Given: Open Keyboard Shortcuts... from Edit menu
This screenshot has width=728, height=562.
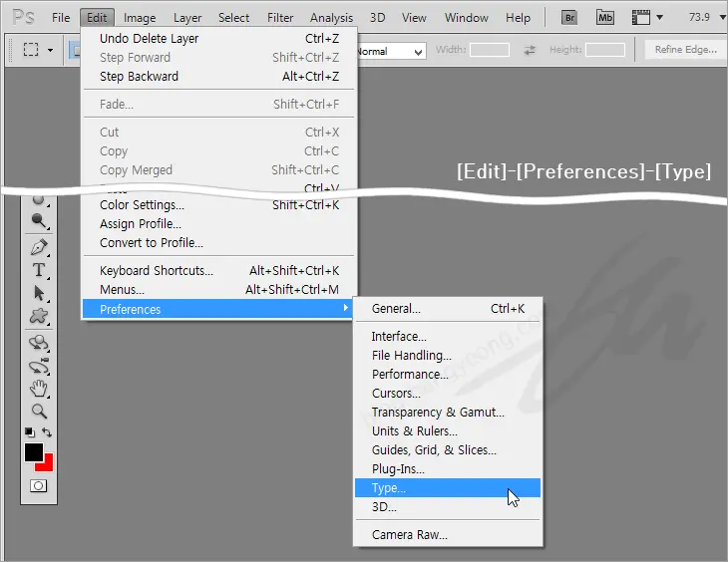Looking at the screenshot, I should (x=157, y=270).
